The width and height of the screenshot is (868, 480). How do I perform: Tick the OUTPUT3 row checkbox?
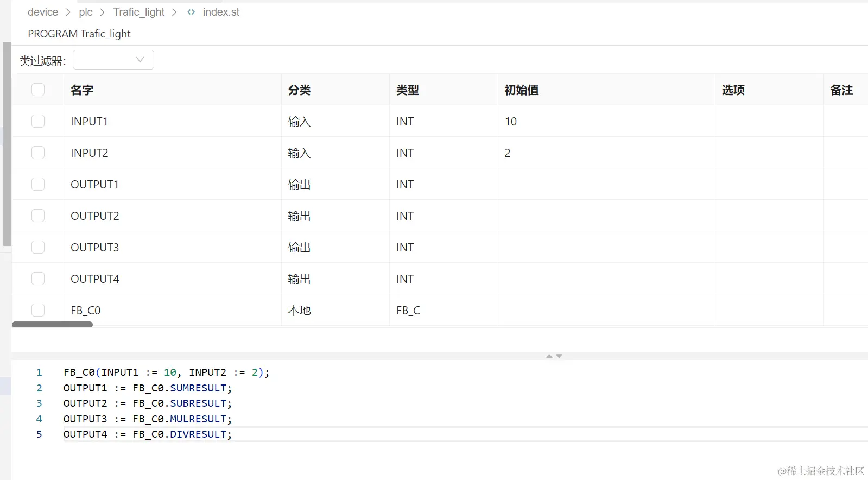click(38, 247)
